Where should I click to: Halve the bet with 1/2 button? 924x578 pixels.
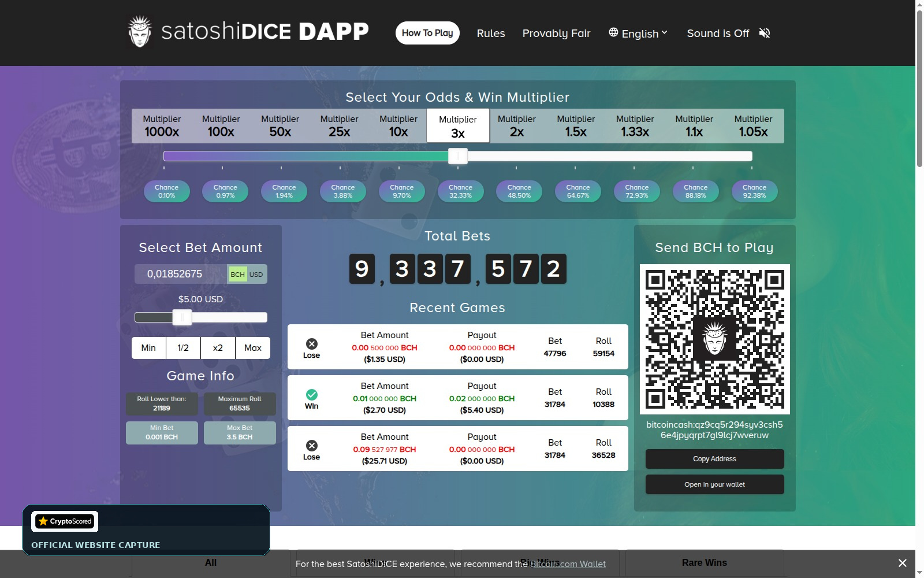point(183,348)
